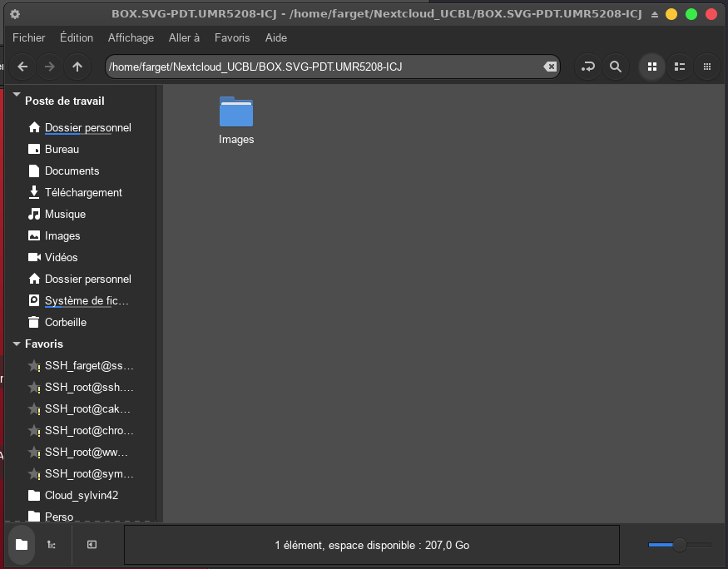The image size is (728, 569).
Task: Switch to list view
Action: pyautogui.click(x=680, y=67)
